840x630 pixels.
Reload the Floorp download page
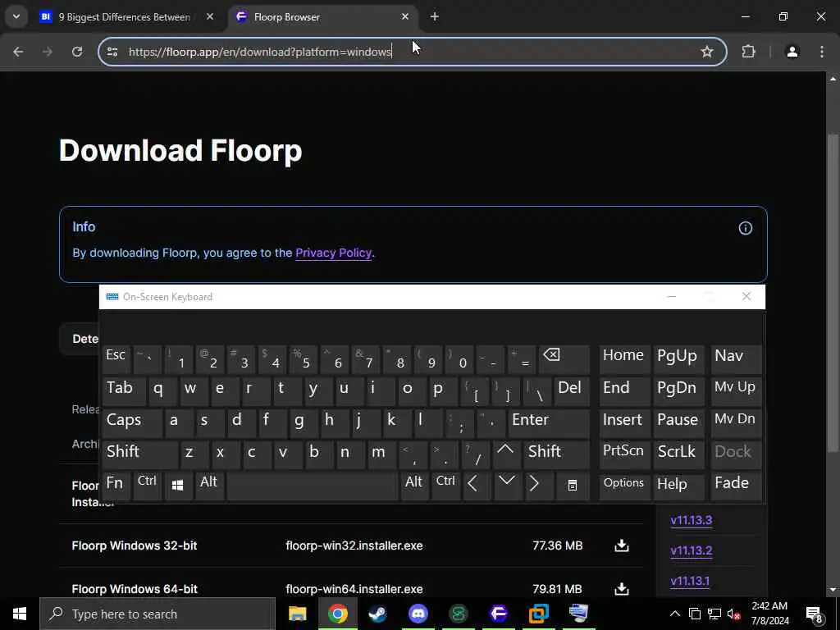[x=77, y=52]
